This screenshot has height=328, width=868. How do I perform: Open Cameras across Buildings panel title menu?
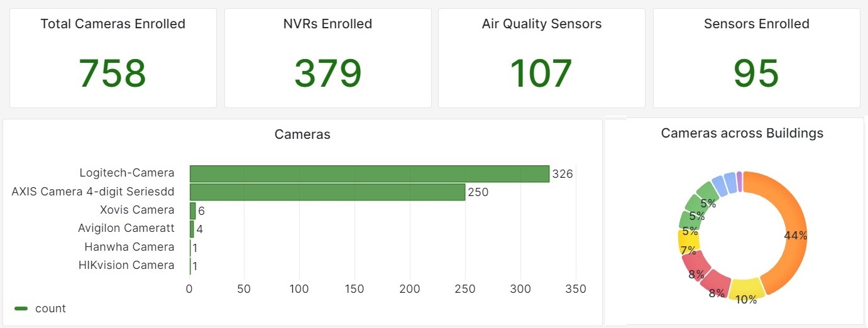[742, 133]
